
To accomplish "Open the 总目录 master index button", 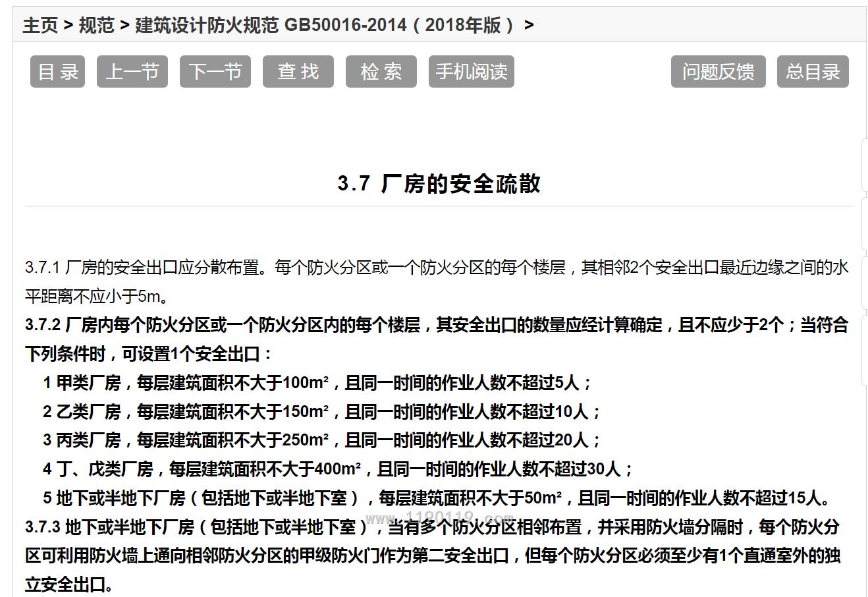I will 813,72.
